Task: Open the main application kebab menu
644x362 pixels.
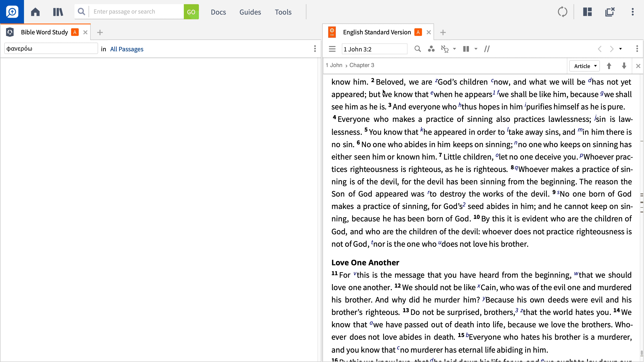Action: 632,12
